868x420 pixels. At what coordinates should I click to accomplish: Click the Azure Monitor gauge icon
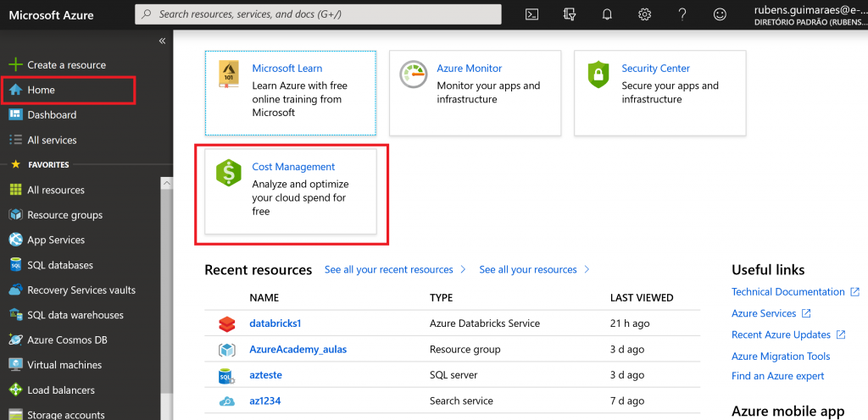coord(414,75)
